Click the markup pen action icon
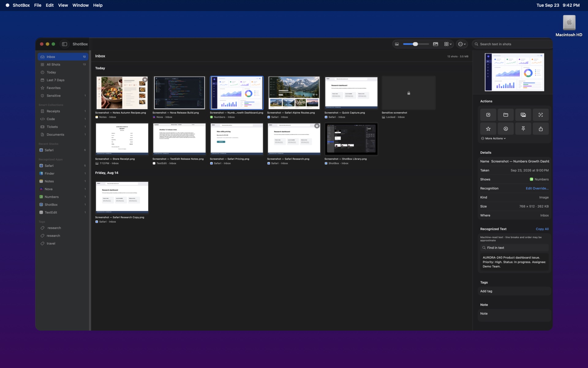The width and height of the screenshot is (588, 368). [506, 129]
